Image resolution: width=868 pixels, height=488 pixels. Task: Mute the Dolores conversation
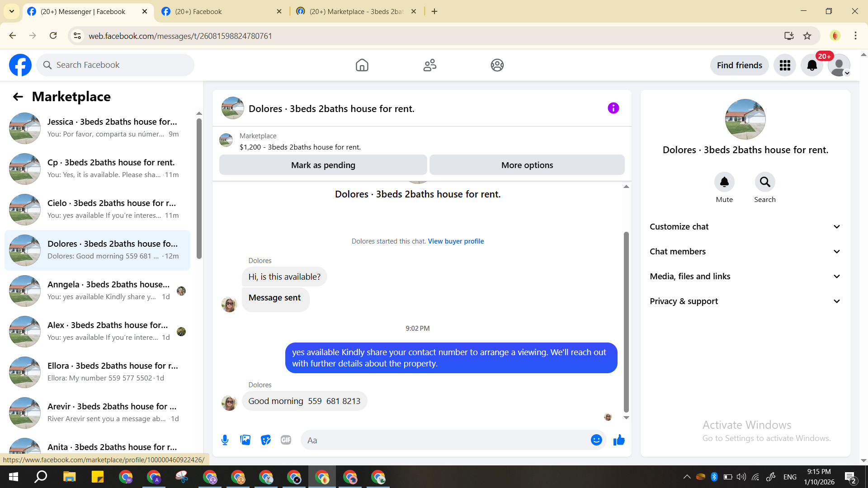click(724, 182)
